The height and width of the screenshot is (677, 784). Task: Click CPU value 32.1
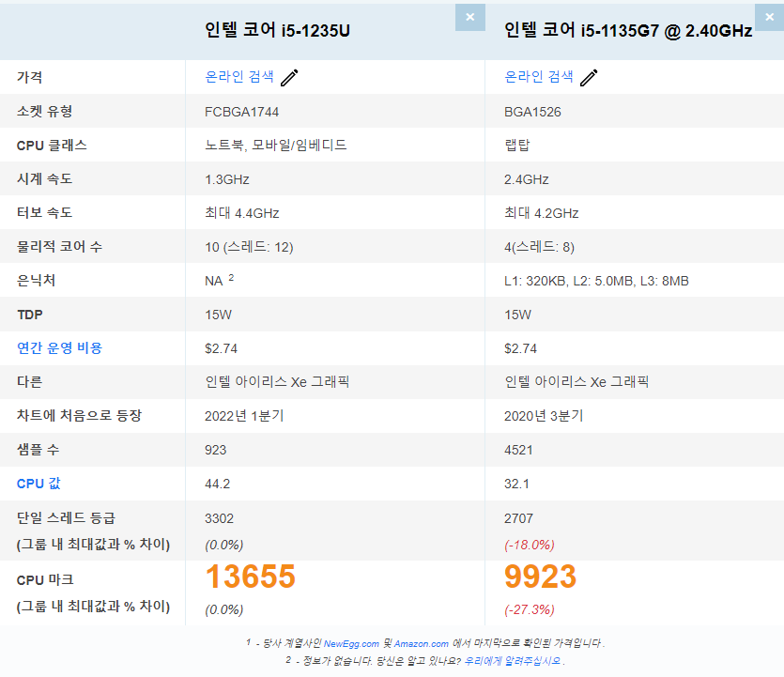coord(516,484)
